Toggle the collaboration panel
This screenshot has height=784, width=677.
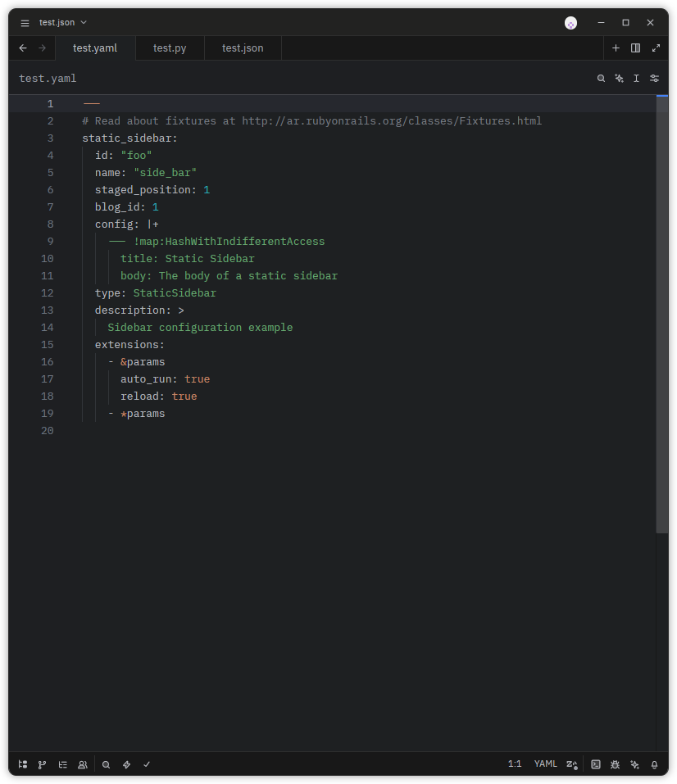(x=83, y=764)
